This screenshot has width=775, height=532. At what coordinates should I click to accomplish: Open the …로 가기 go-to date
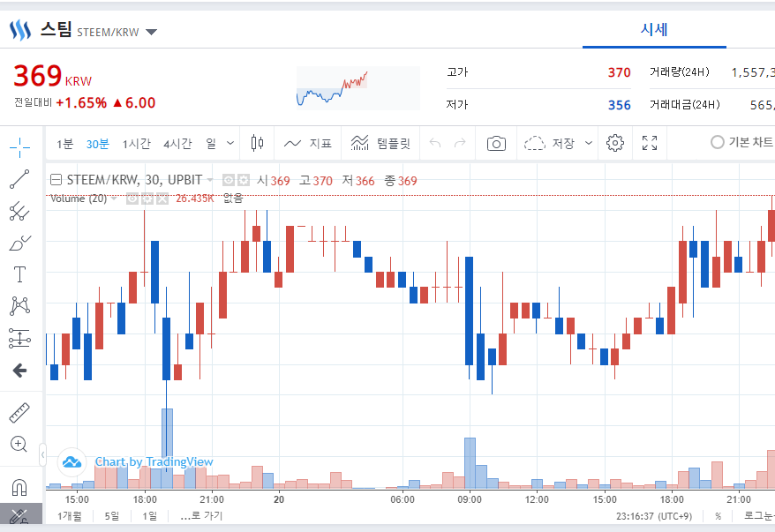(x=201, y=516)
